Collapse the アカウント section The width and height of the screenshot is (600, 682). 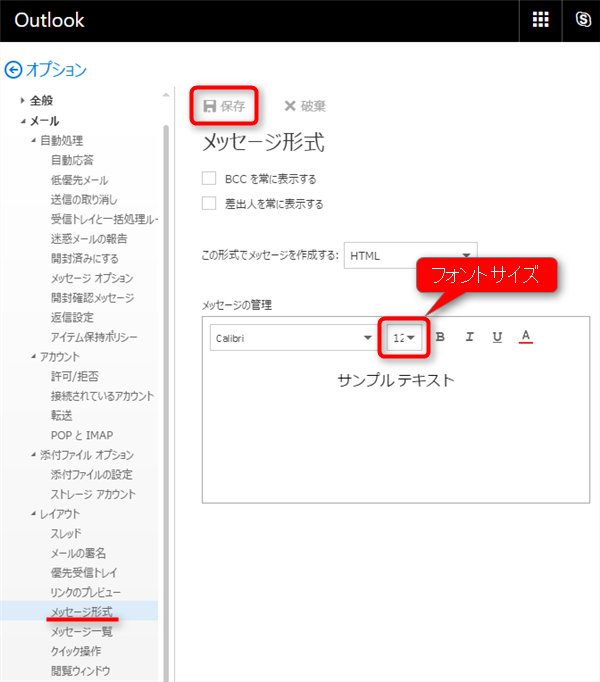click(x=34, y=356)
